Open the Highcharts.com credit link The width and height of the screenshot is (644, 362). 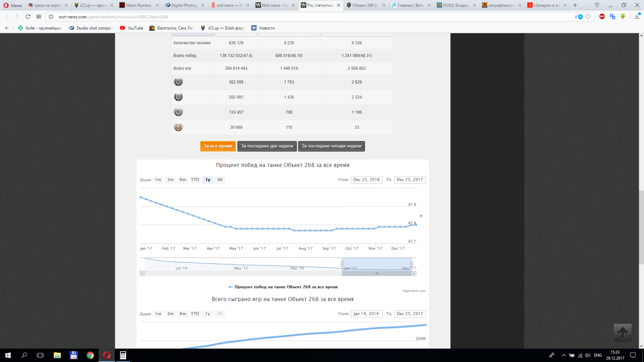tap(414, 291)
